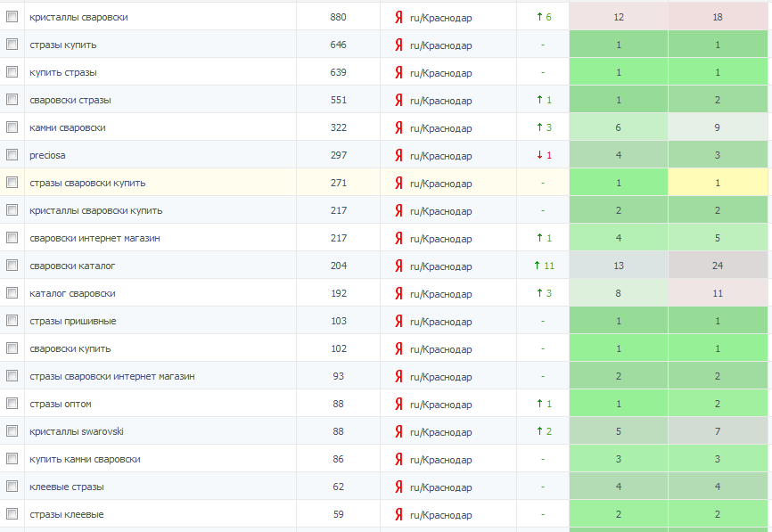Click up arrow 1 in стразы оптом row
This screenshot has height=532, width=772.
[x=544, y=404]
